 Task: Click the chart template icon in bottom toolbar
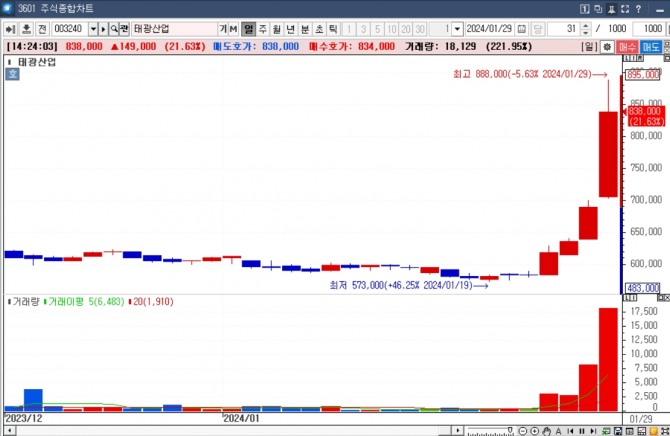641,431
